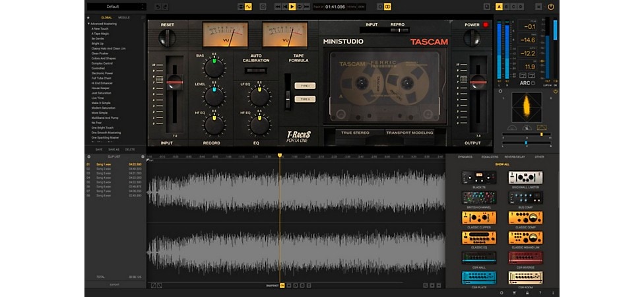Click the ARC power icon in the meter panel
The height and width of the screenshot is (297, 644).
pyautogui.click(x=533, y=83)
